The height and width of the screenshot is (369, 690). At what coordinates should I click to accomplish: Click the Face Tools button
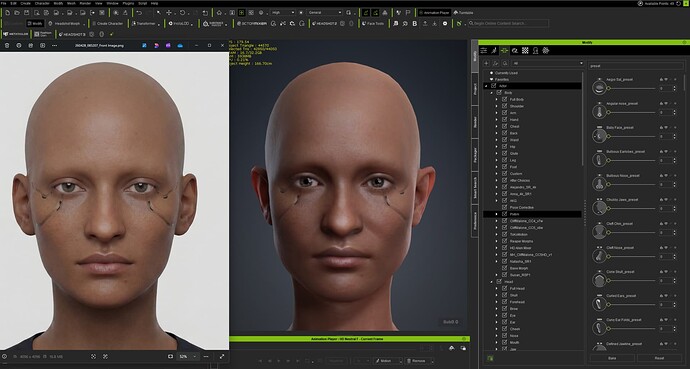[373, 24]
